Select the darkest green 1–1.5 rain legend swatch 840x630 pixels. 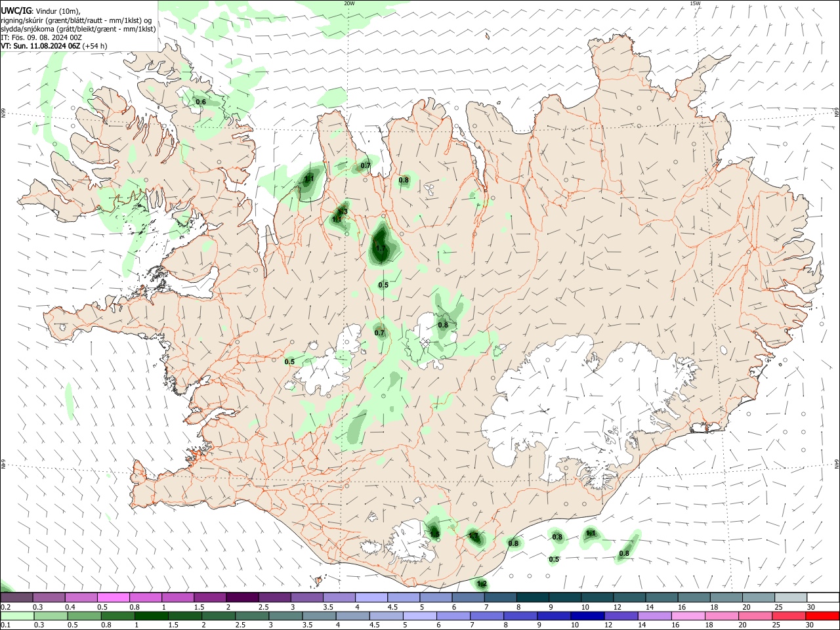click(x=152, y=616)
